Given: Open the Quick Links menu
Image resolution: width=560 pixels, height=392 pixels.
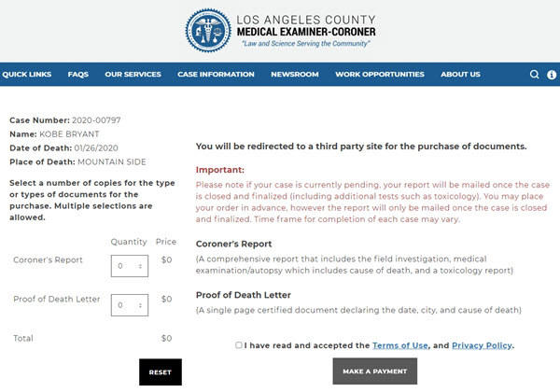Looking at the screenshot, I should click(26, 75).
